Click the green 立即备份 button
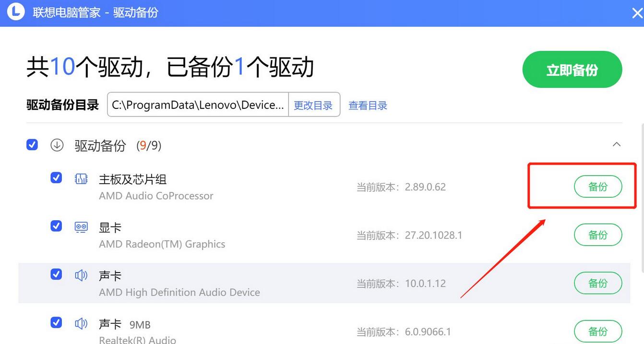Screen dimensions: 644x344 click(572, 70)
